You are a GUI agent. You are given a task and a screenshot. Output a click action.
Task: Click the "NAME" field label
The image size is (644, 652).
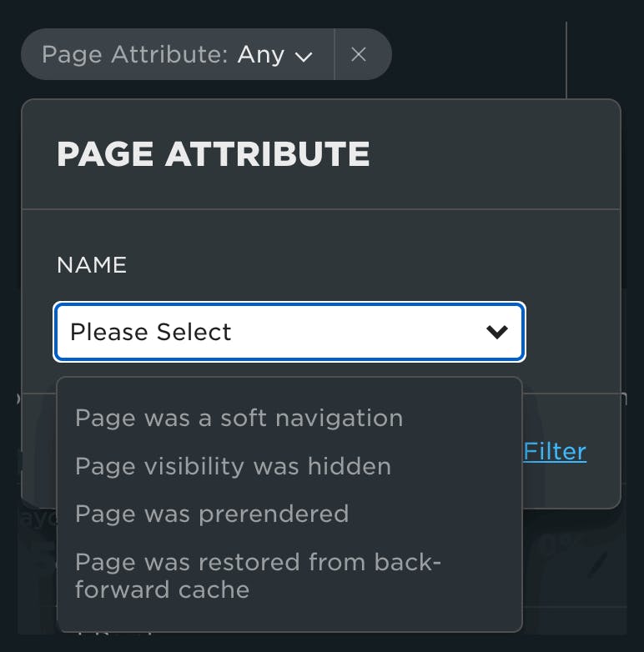(92, 265)
